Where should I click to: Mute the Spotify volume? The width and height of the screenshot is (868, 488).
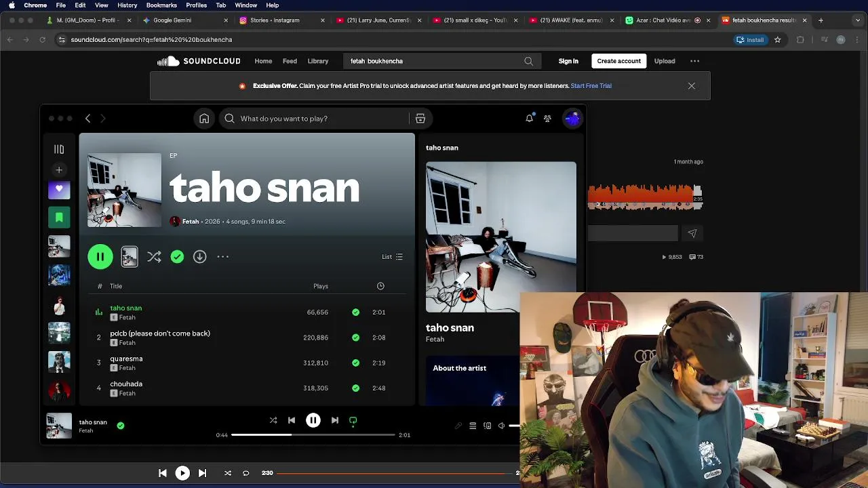[x=501, y=426]
